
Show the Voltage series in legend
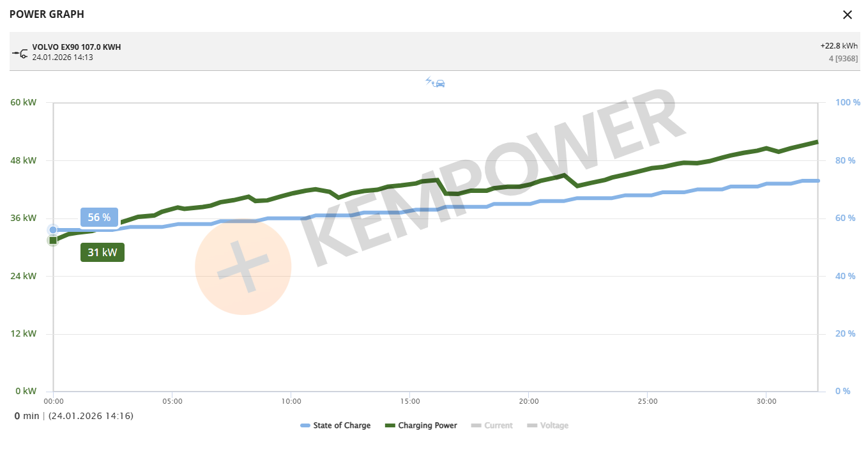click(x=547, y=425)
